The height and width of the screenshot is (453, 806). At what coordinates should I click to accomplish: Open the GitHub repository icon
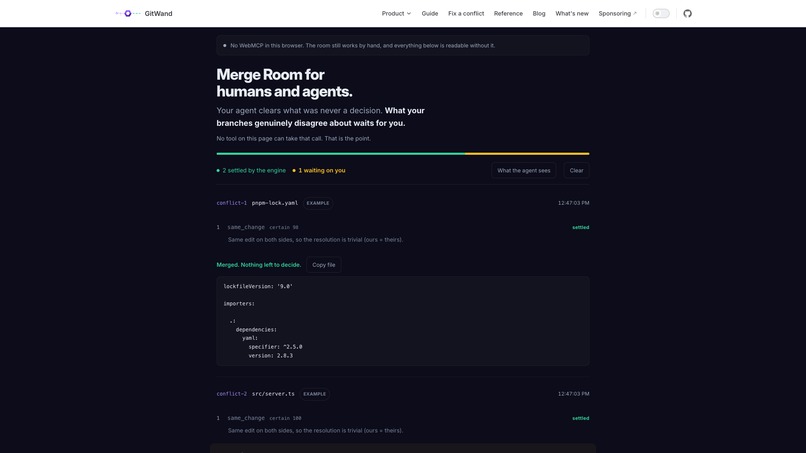[x=687, y=13]
